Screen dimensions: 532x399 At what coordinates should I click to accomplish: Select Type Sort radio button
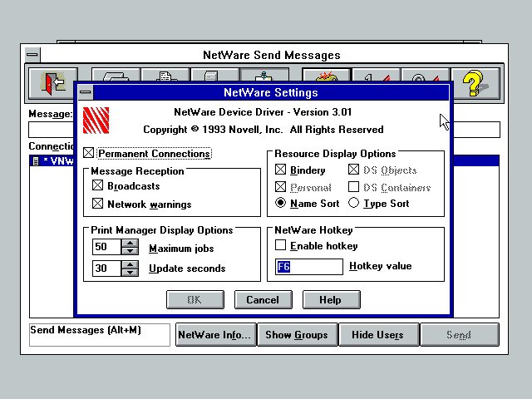(x=353, y=203)
